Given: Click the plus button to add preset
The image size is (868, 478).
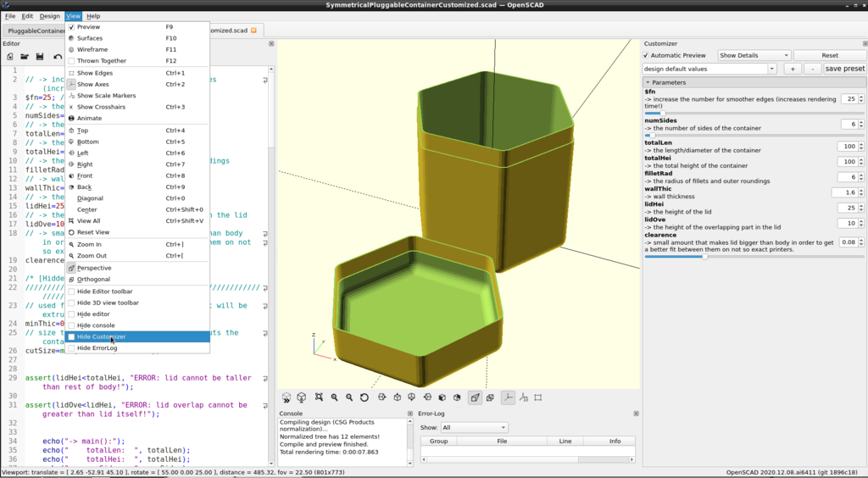Looking at the screenshot, I should click(793, 69).
